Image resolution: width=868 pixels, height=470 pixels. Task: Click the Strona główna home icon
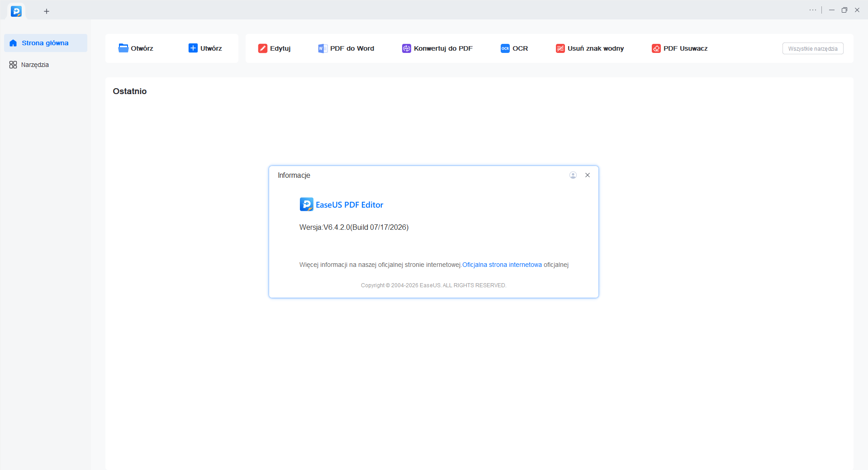(x=13, y=43)
